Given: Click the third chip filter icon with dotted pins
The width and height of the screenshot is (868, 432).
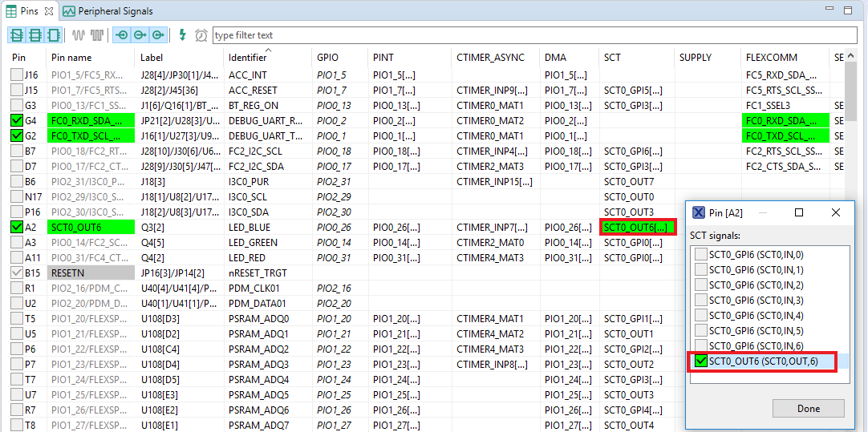Looking at the screenshot, I should click(x=54, y=35).
